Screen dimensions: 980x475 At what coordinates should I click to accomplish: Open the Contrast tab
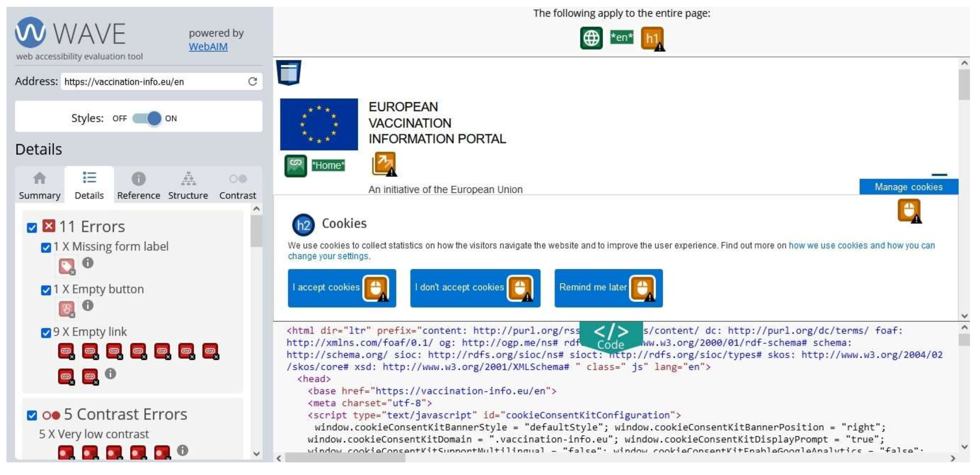click(237, 186)
